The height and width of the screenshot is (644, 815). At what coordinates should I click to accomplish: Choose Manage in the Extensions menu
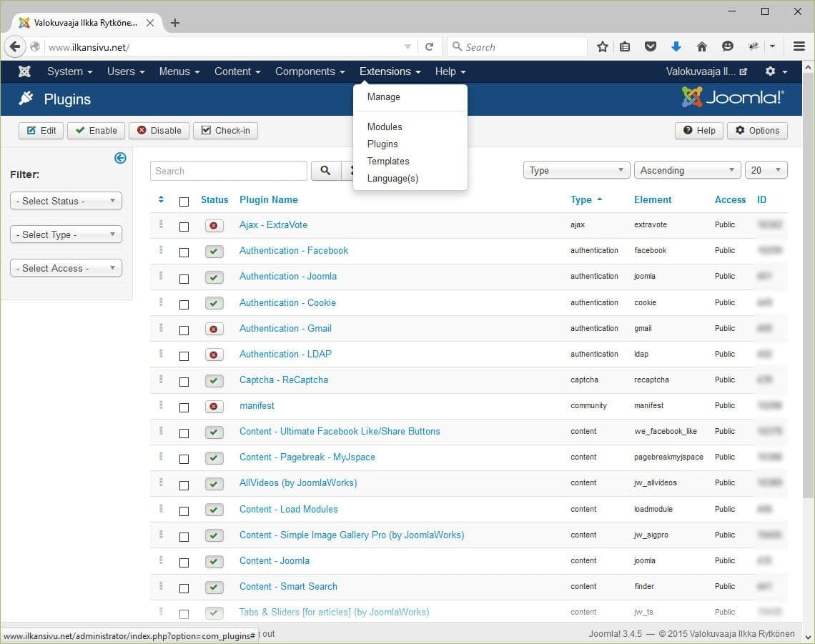[x=384, y=96]
